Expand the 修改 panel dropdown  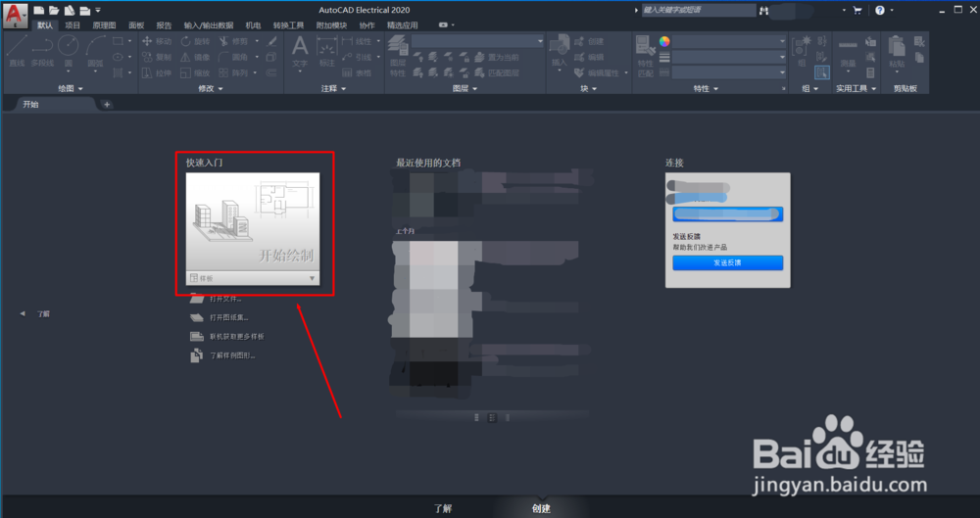click(x=210, y=89)
